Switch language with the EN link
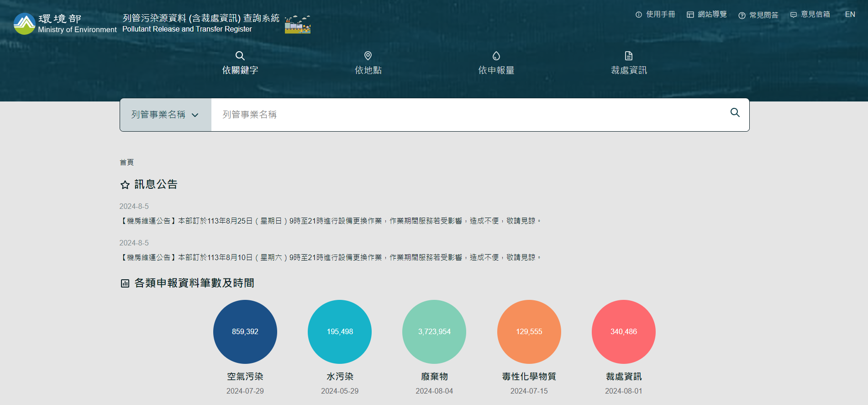The image size is (868, 405). click(x=850, y=15)
